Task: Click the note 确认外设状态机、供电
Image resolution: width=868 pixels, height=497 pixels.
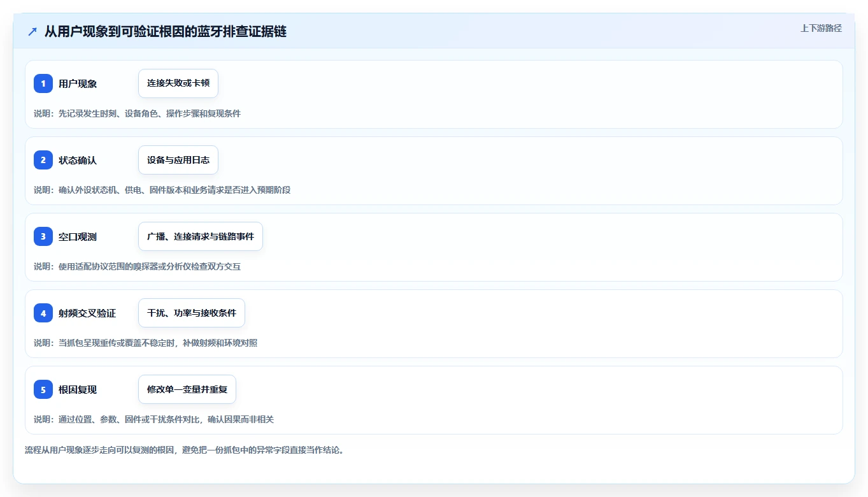Action: tap(162, 190)
